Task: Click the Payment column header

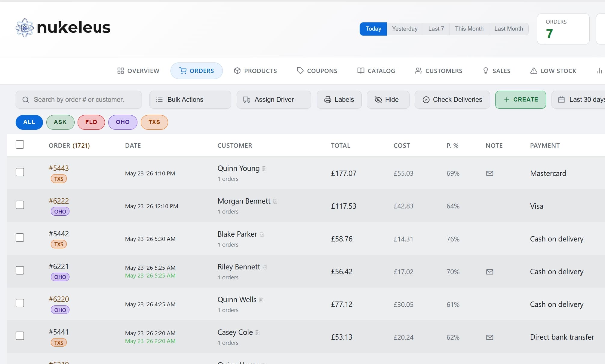Action: point(545,146)
